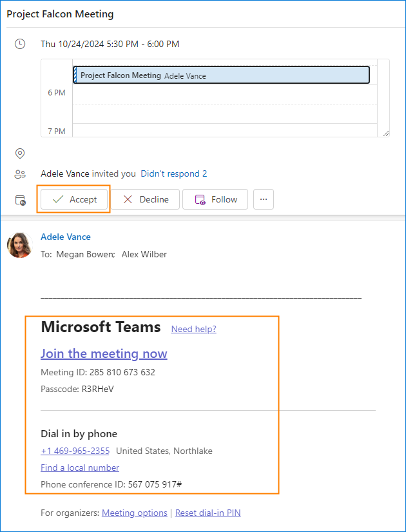The image size is (406, 532).
Task: Decline the meeting invitation
Action: point(145,199)
